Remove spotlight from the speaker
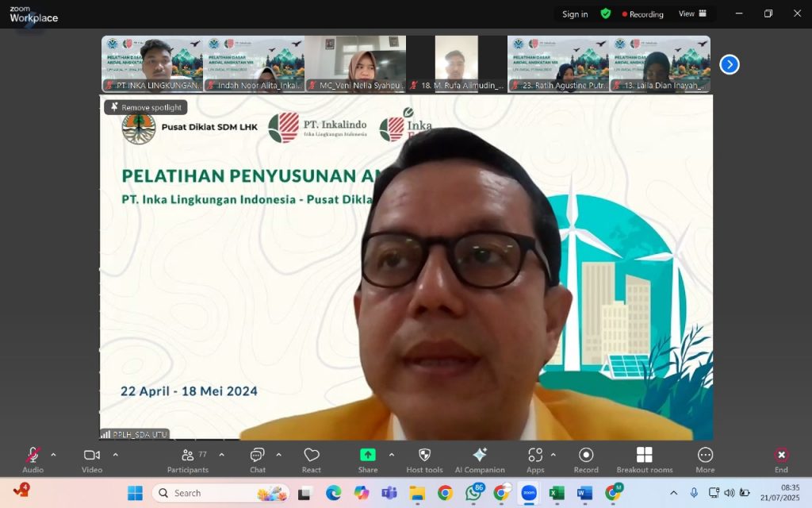 point(146,107)
